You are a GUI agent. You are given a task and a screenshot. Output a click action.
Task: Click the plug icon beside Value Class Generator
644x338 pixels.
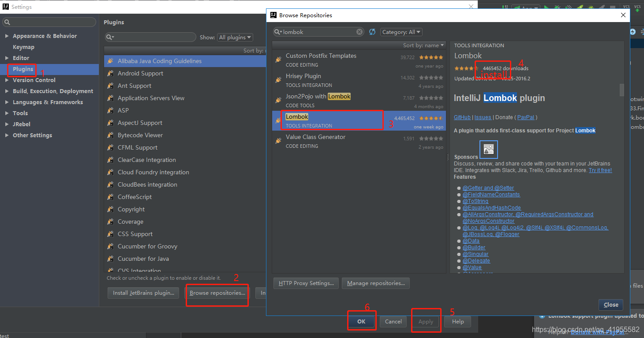click(278, 141)
